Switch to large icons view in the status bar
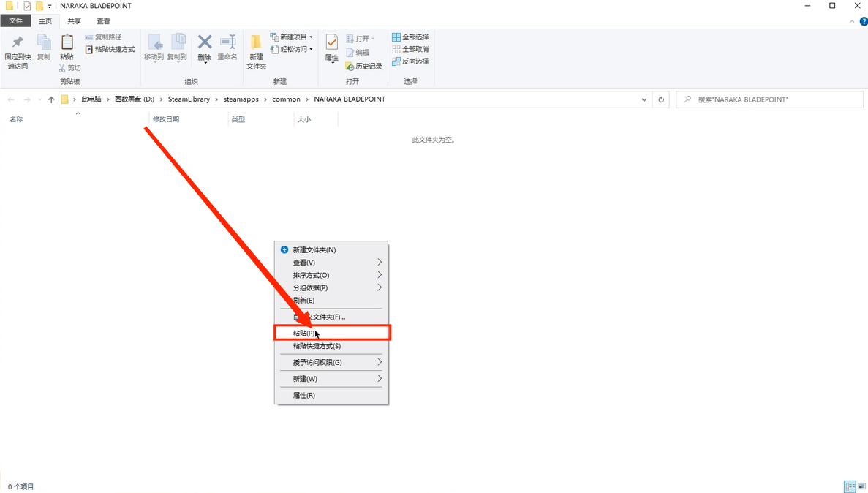868x493 pixels. [x=862, y=486]
